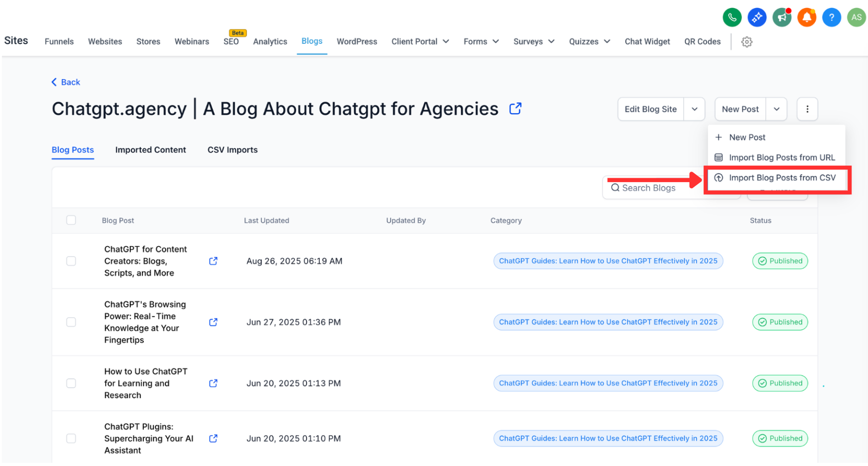Image resolution: width=868 pixels, height=466 pixels.
Task: Open the SEO Beta section
Action: (x=231, y=42)
